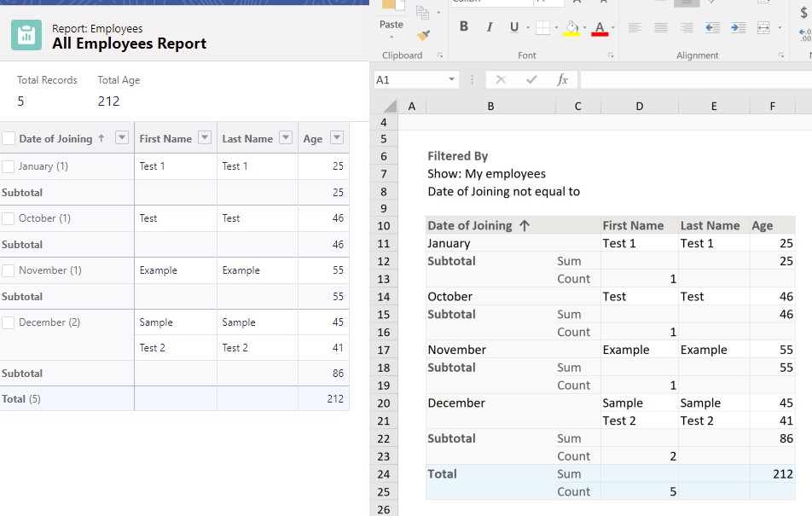Open Last Name column menu arrow
This screenshot has height=516, width=812.
(x=286, y=137)
